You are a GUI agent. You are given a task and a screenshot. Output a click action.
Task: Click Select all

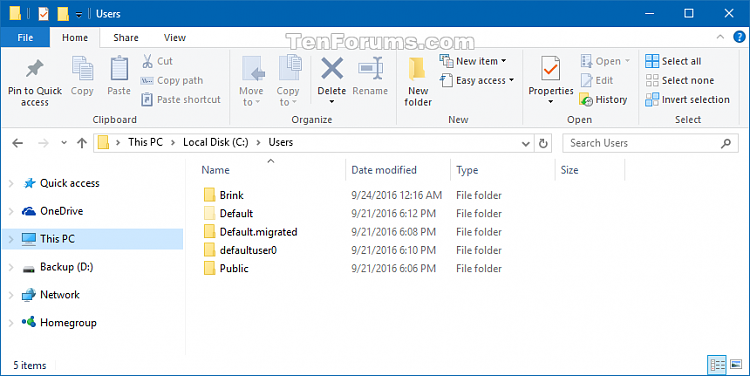click(x=673, y=61)
